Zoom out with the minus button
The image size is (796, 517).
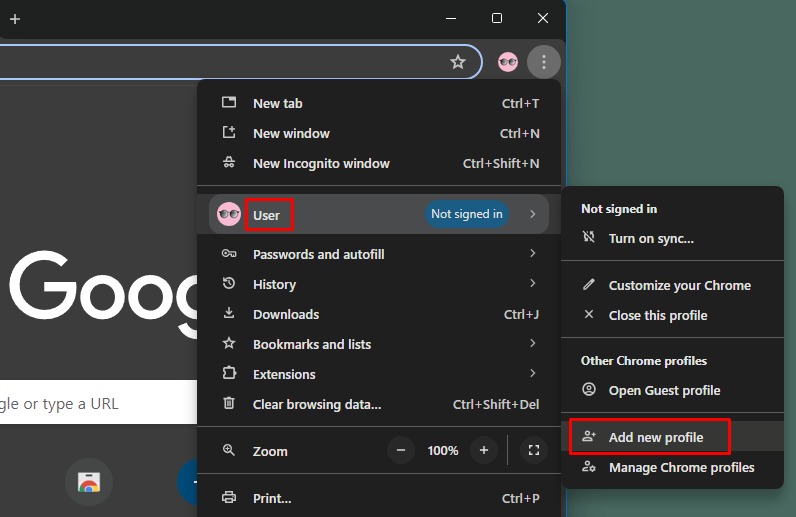pos(402,451)
